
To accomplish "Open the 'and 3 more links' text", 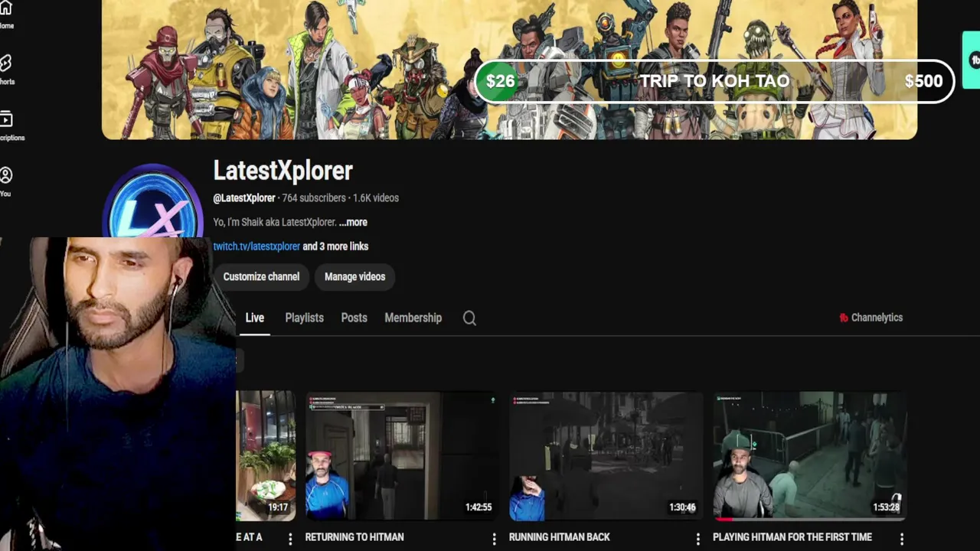I will tap(335, 246).
